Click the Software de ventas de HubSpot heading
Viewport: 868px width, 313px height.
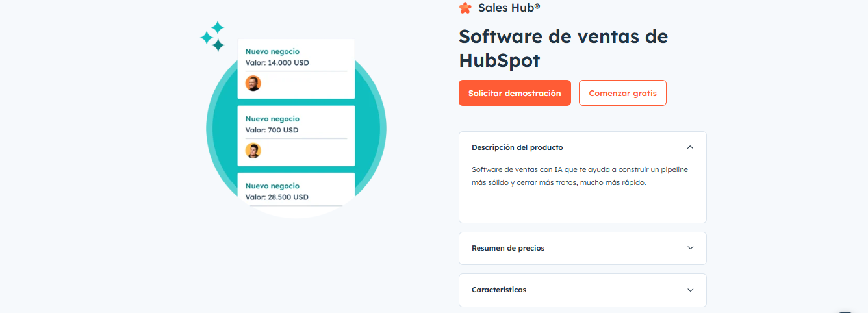coord(563,48)
